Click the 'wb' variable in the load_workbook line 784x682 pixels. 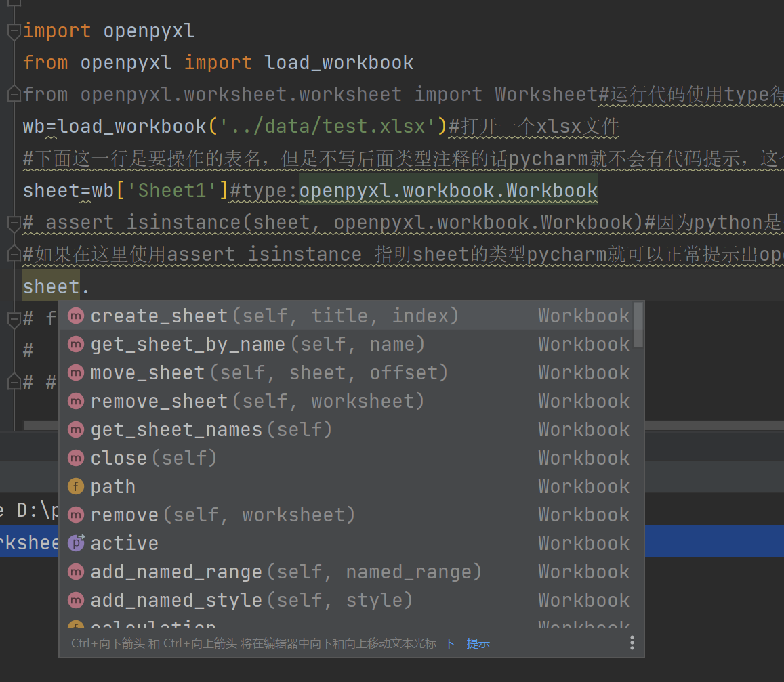(34, 127)
